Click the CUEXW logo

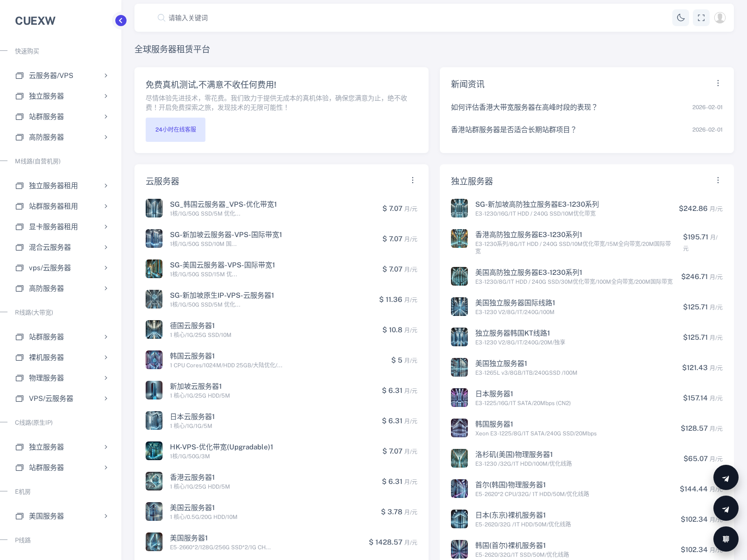coord(35,21)
